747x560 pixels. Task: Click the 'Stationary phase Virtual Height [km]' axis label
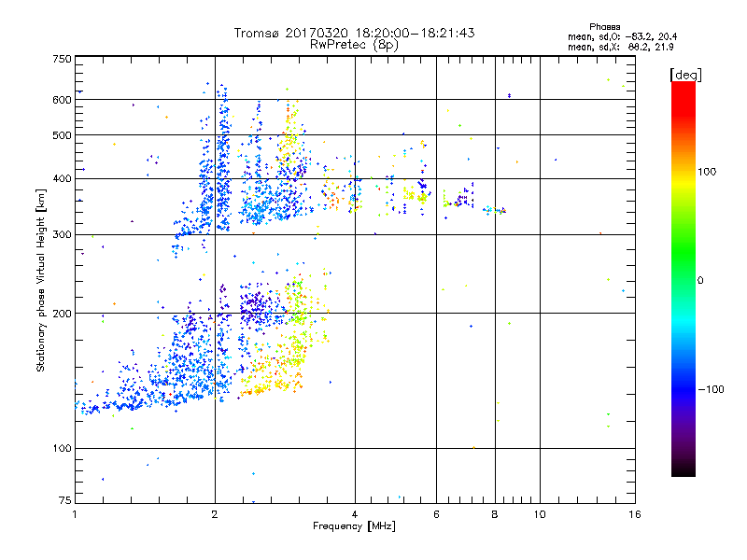(x=40, y=281)
